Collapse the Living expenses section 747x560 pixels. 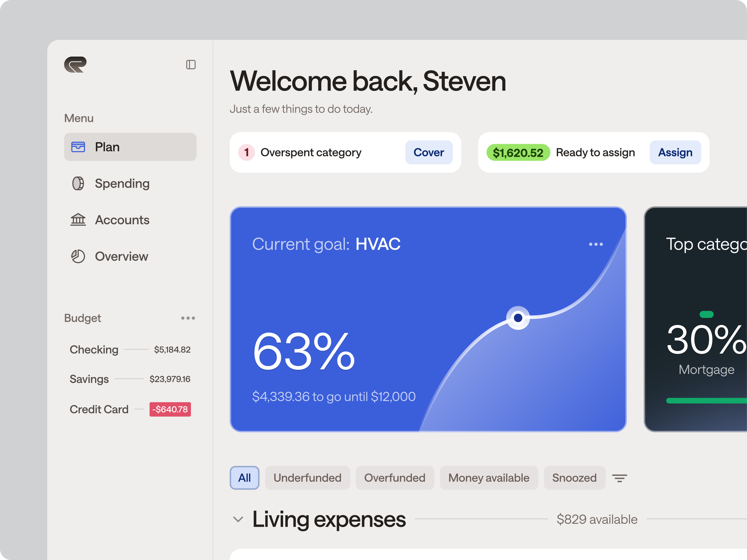point(238,519)
